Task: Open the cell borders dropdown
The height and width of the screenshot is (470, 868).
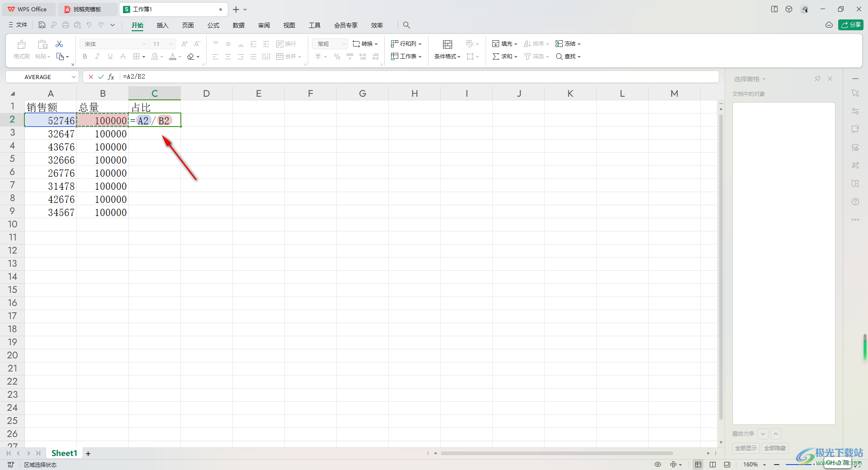Action: (x=144, y=57)
